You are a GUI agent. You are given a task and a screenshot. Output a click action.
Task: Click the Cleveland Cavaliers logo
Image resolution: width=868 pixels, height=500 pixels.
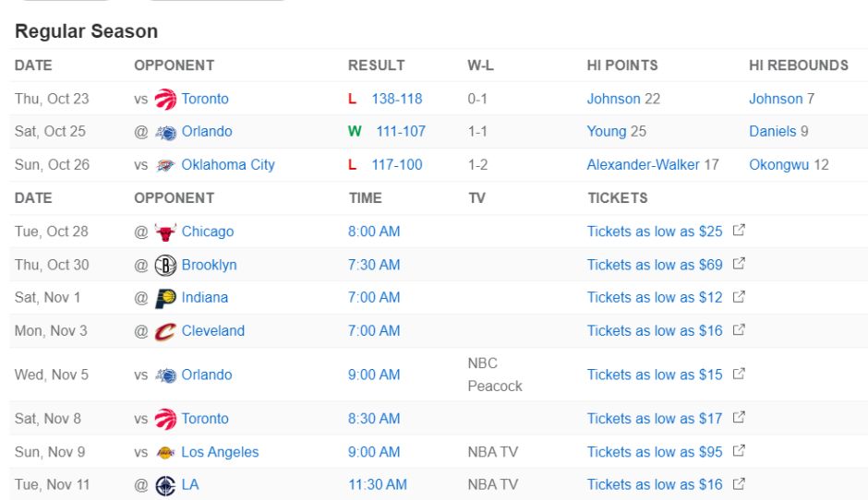(166, 331)
